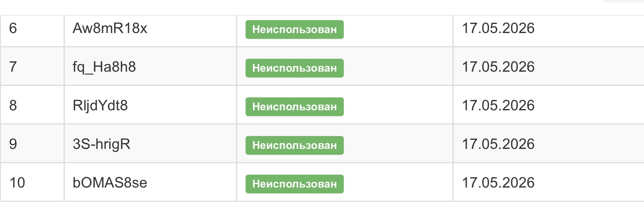Click the date 17.05.2026 for Aw8mR18x
This screenshot has height=215, width=644.
498,29
